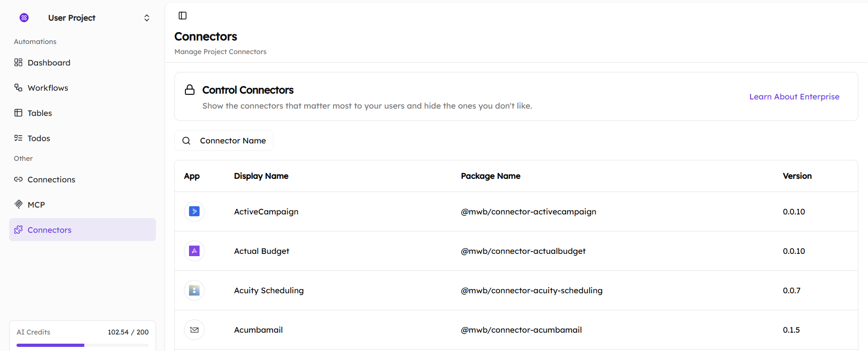The height and width of the screenshot is (351, 868).
Task: Click the AI Credits progress bar
Action: tap(83, 345)
